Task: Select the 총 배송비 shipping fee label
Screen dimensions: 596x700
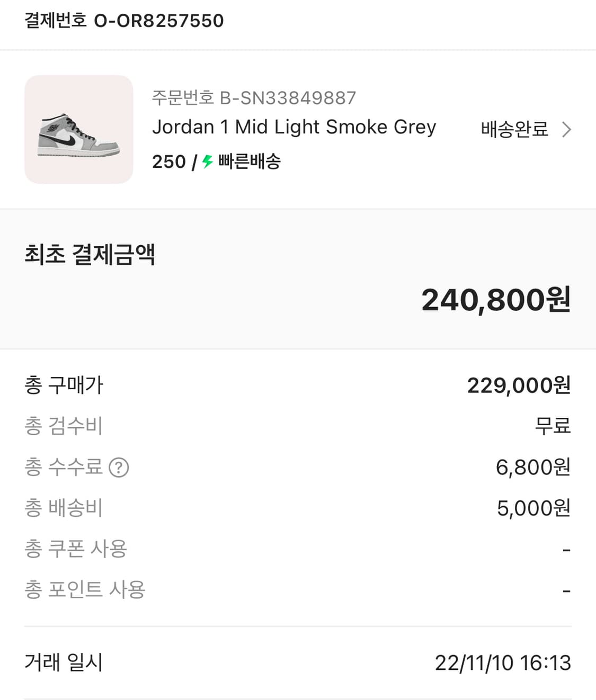Action: 64,508
